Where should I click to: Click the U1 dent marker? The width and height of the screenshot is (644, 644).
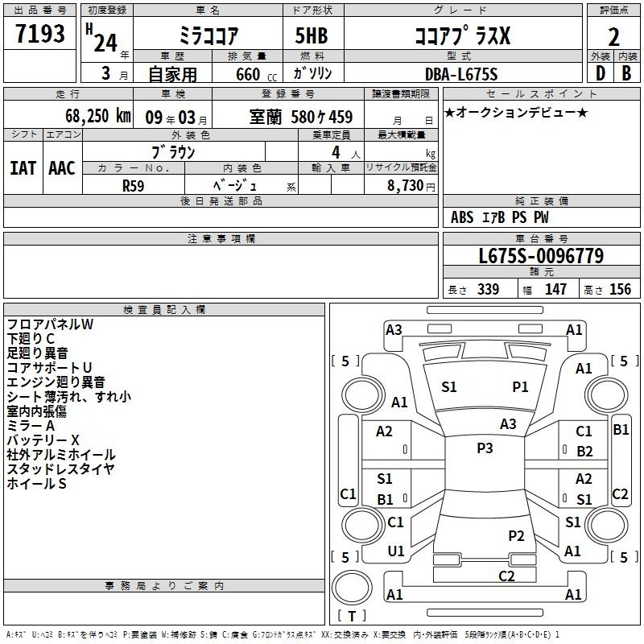395,551
